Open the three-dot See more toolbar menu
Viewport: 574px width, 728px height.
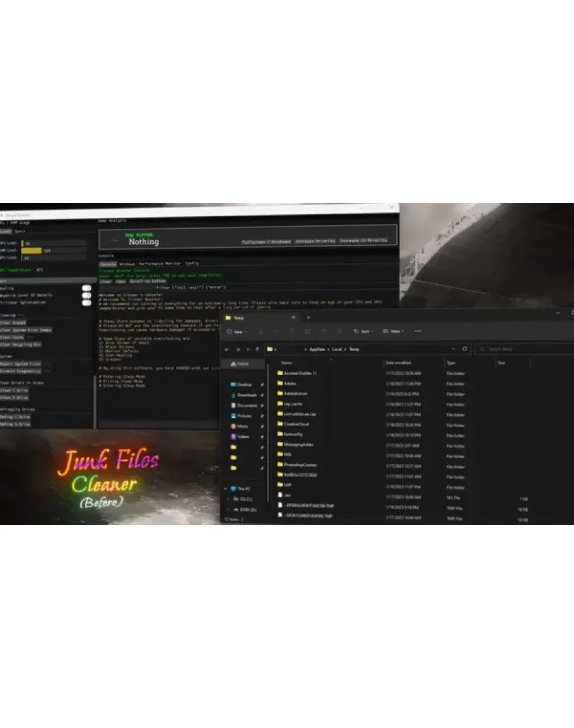[x=418, y=331]
